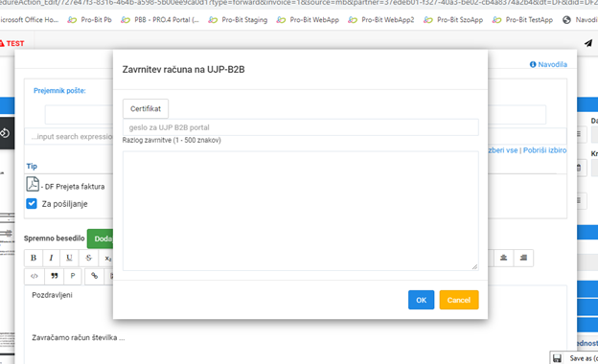Open the Pro-Bit TestApp bookmark
Screen dimensions: 598x364
point(522,19)
